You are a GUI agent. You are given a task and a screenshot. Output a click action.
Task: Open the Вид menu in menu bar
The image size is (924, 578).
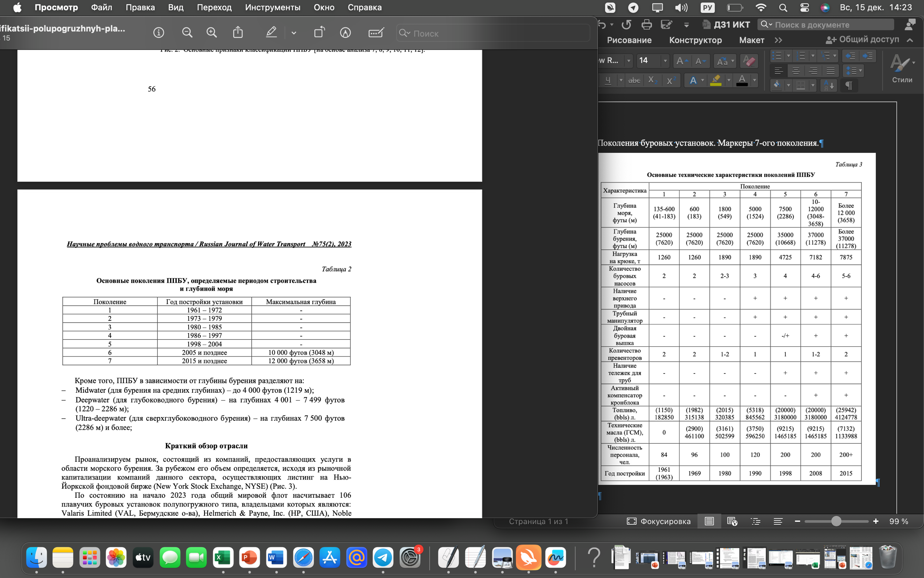pyautogui.click(x=176, y=7)
